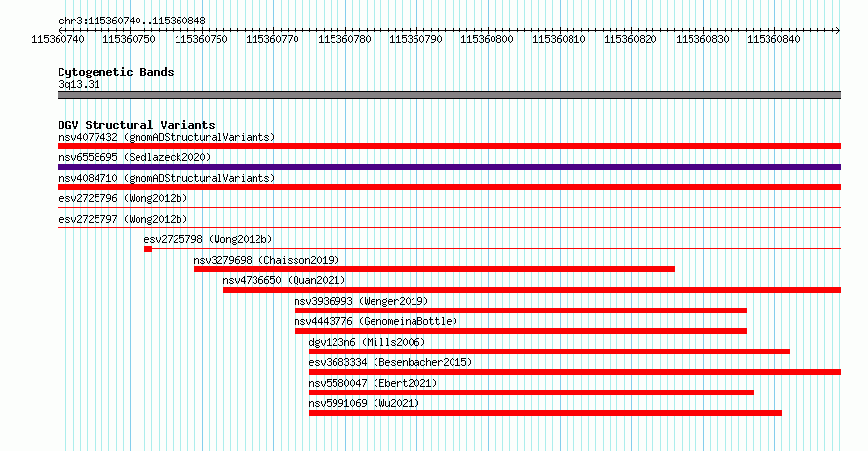The height and width of the screenshot is (451, 868).
Task: Click the chr3:115360740..115360848 region label
Action: 132,20
